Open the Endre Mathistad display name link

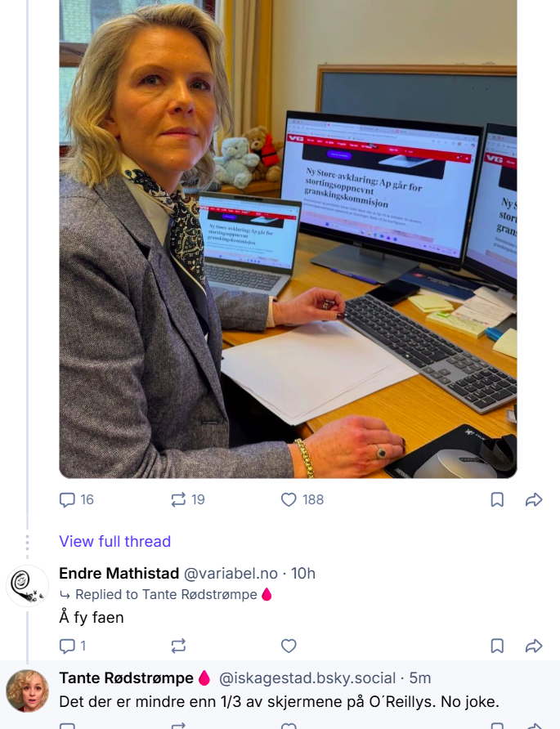coord(118,573)
